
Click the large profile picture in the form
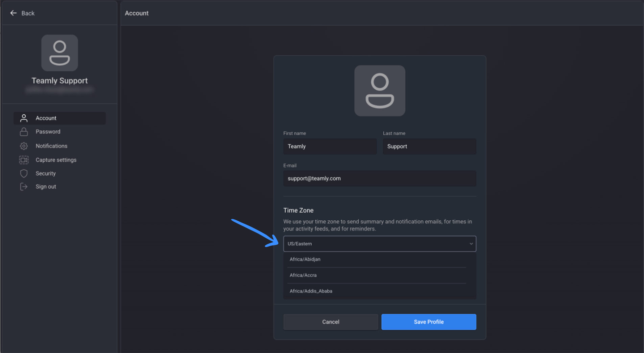pos(380,91)
